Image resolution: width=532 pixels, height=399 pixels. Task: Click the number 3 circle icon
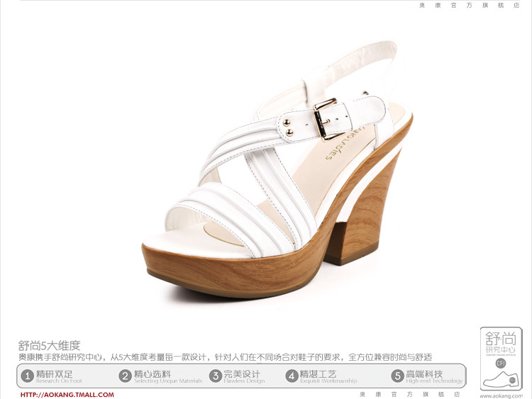coord(215,376)
